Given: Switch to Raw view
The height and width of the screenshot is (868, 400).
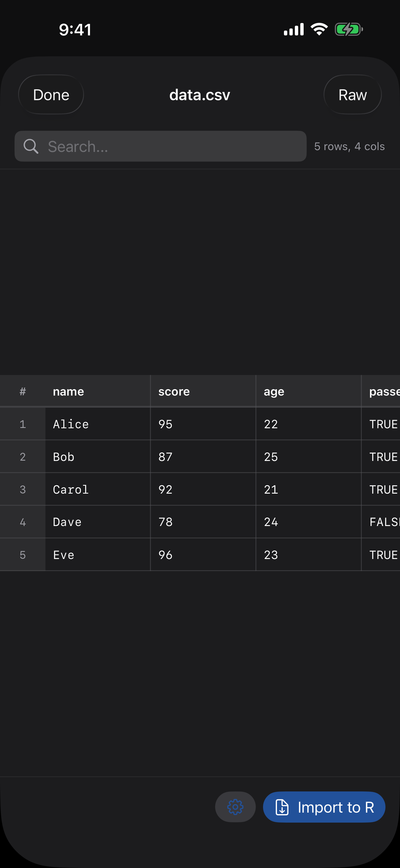Looking at the screenshot, I should [x=352, y=95].
